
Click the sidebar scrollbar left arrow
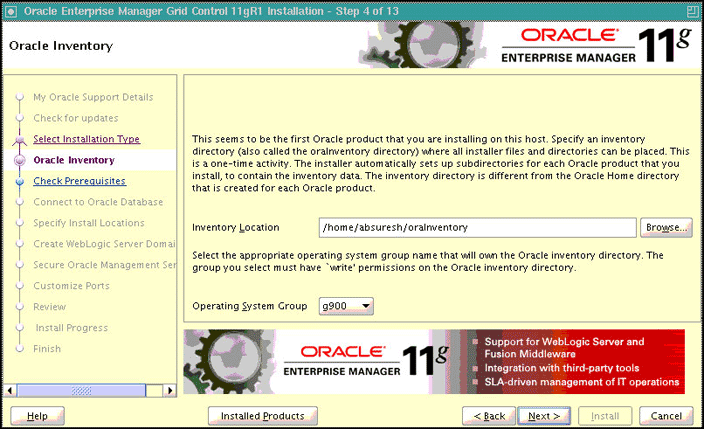coord(10,390)
